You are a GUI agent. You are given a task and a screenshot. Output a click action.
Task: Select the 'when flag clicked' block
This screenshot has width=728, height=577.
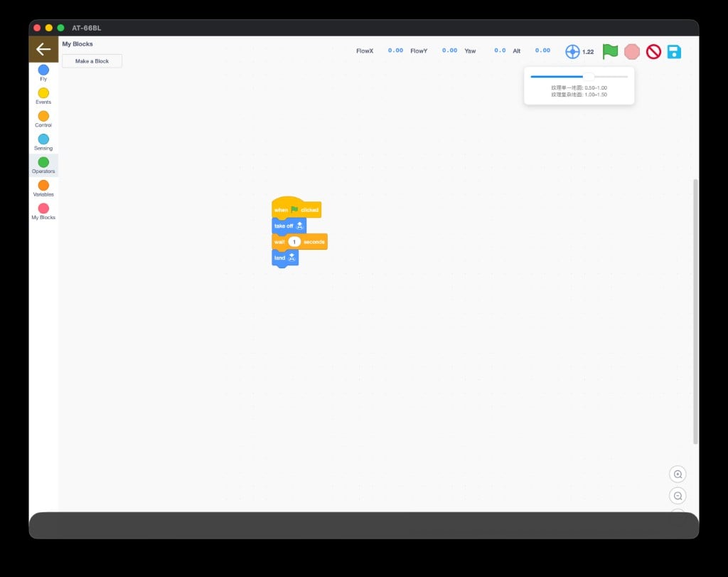[296, 208]
